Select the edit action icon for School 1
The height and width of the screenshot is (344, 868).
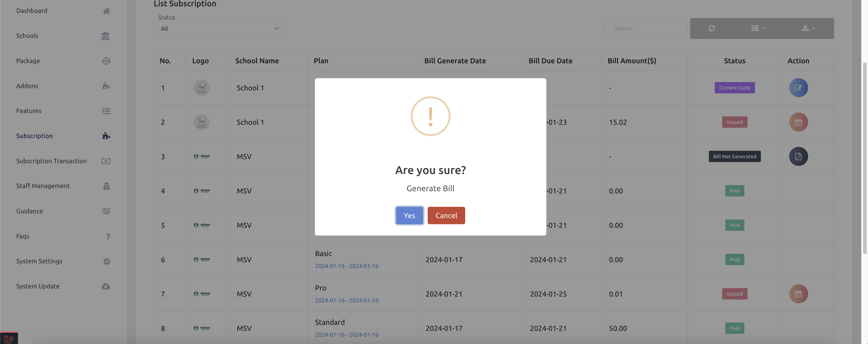pyautogui.click(x=798, y=88)
